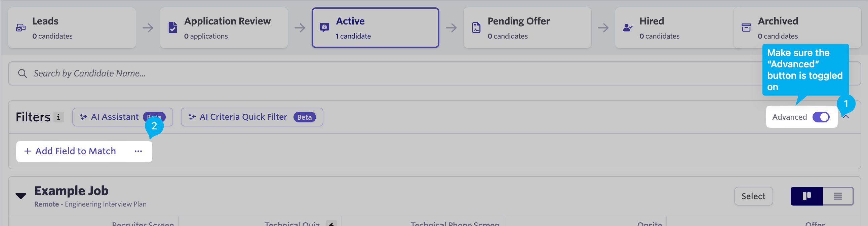Open the three-dots filter options menu
Screen dimensions: 868x226
tap(138, 151)
